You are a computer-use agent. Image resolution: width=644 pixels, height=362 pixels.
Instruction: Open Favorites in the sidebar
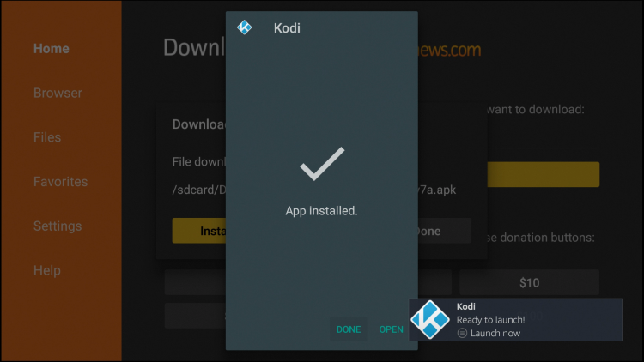tap(61, 181)
